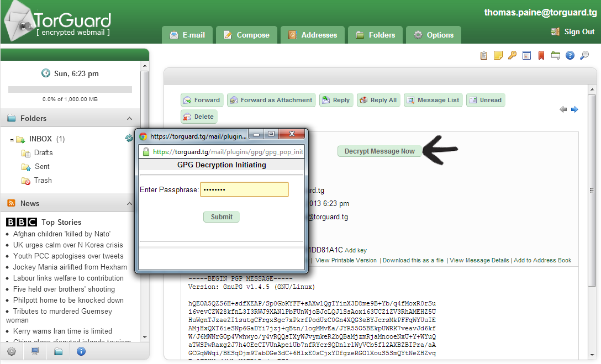Viewport: 601px width, 364px height.
Task: Open 'Youth PCC apologises over tweets' story
Action: click(68, 256)
